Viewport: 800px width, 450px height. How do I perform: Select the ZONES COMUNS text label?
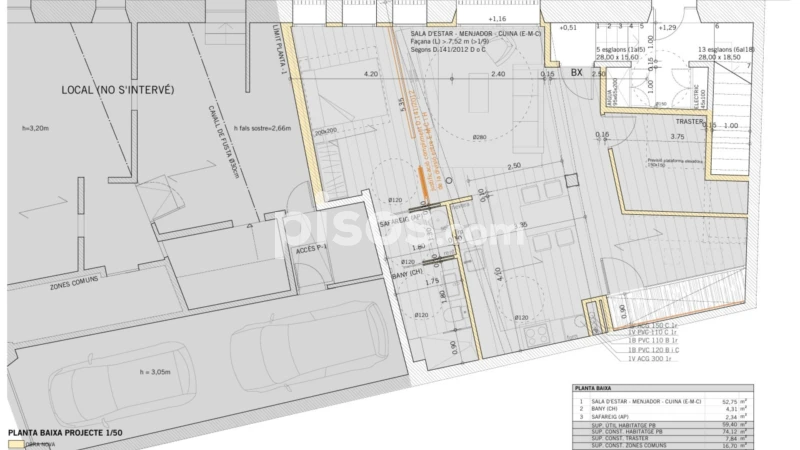[x=74, y=283]
